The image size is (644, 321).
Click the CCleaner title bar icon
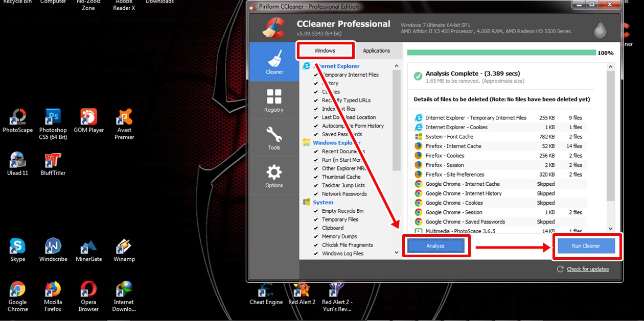[252, 7]
